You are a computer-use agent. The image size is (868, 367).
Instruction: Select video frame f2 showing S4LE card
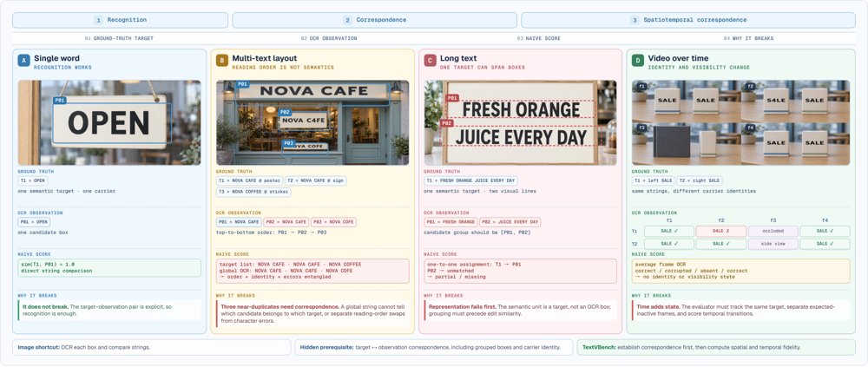(795, 102)
